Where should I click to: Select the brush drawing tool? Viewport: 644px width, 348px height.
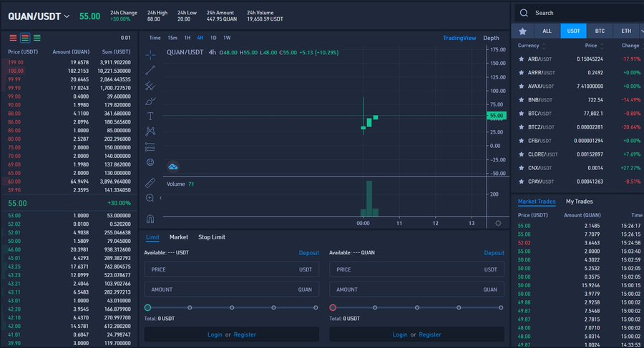[x=150, y=101]
